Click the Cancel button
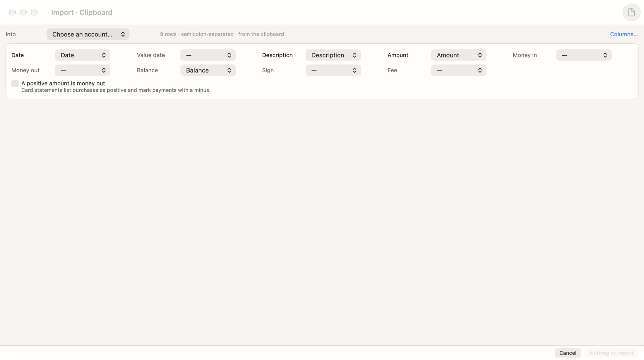The height and width of the screenshot is (360, 644). click(568, 353)
